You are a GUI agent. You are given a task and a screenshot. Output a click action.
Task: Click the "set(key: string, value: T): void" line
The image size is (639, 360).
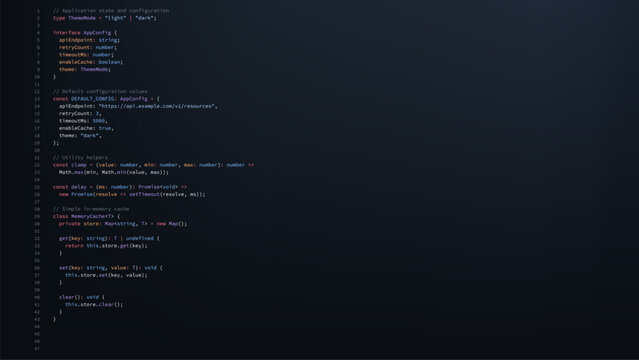pos(111,267)
